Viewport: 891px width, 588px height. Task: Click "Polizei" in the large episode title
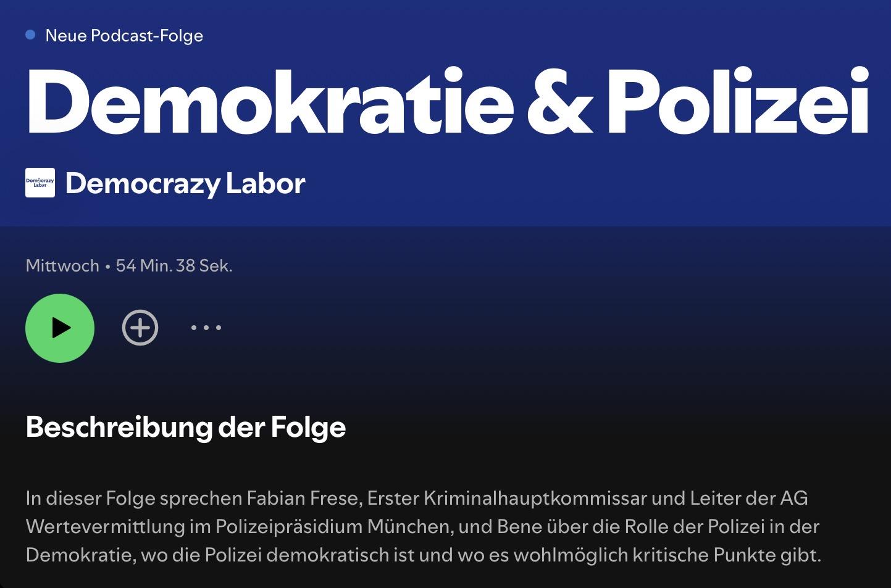tap(738, 102)
